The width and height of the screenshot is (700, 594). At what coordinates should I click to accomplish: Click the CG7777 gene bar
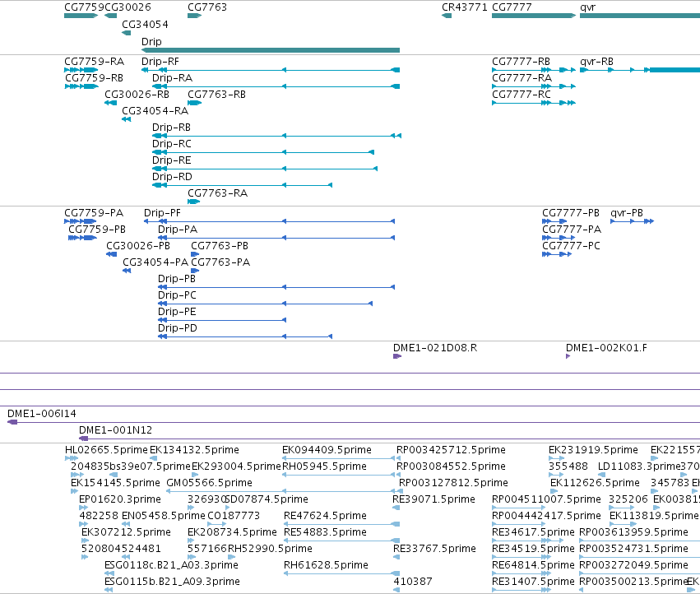click(x=534, y=16)
